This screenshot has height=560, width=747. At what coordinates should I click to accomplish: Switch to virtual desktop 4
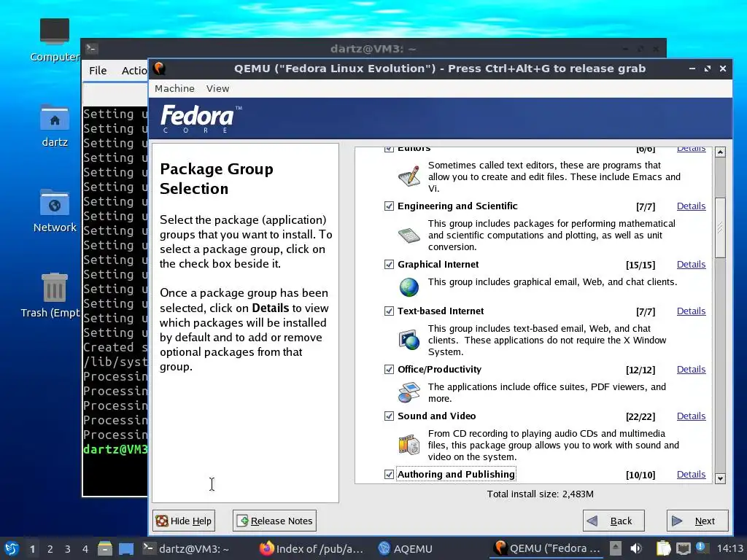pos(85,549)
